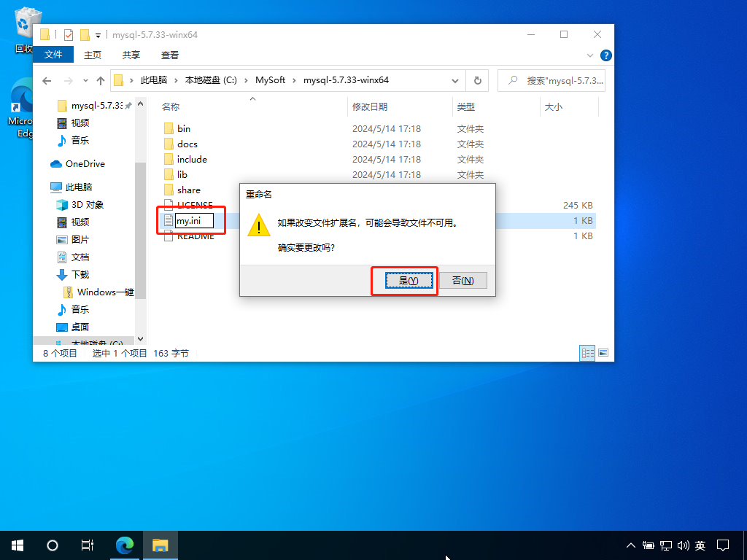Click the Refresh icon beside address bar
Image resolution: width=747 pixels, height=560 pixels.
477,80
